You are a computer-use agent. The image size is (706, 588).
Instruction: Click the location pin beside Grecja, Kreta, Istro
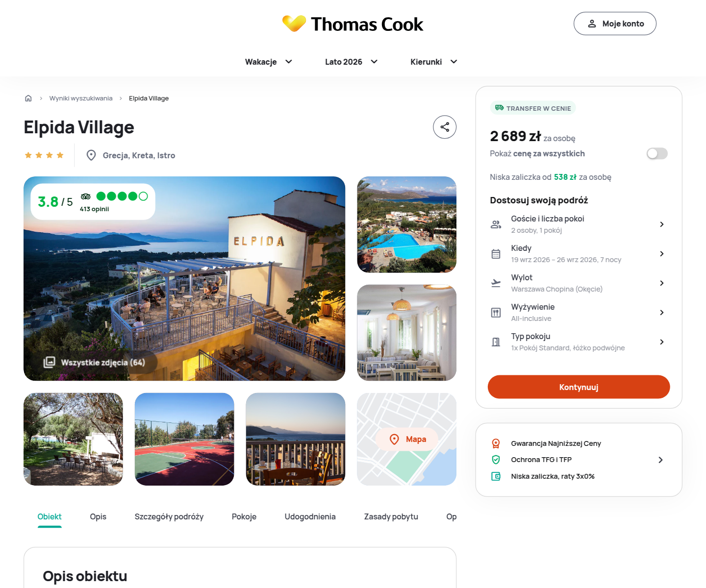pyautogui.click(x=91, y=155)
